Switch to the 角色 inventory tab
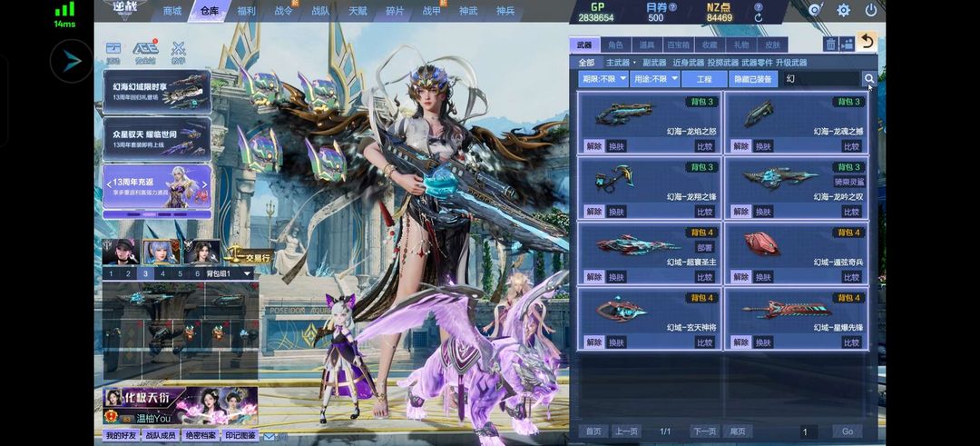 (615, 45)
